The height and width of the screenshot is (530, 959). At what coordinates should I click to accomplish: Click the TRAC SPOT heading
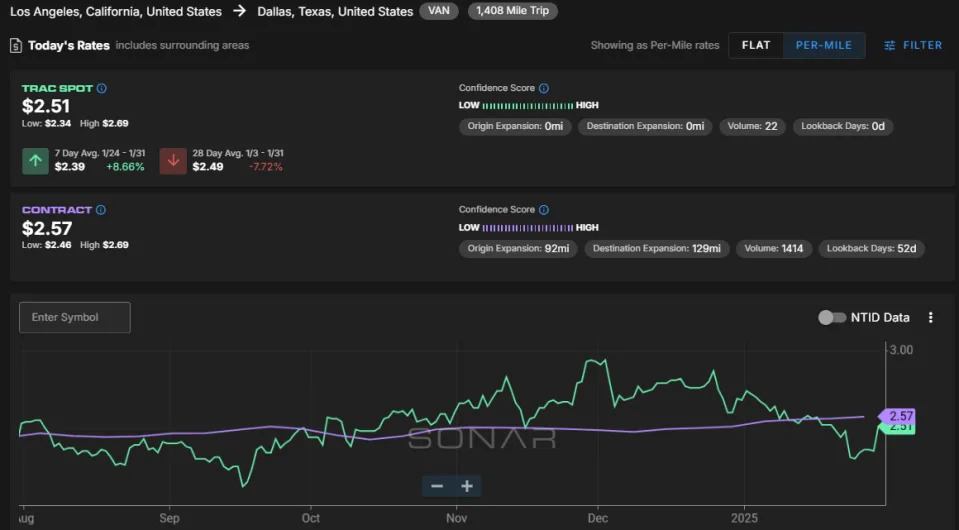57,88
